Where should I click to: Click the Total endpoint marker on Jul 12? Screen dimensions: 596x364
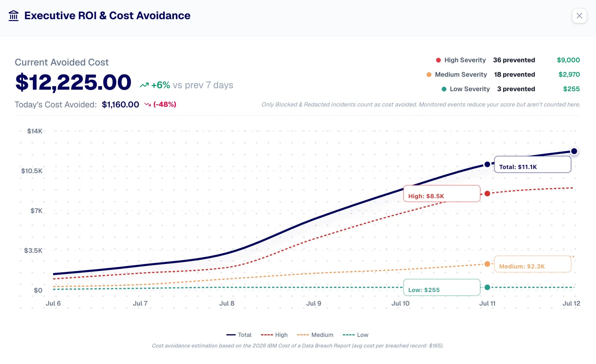[x=574, y=151]
